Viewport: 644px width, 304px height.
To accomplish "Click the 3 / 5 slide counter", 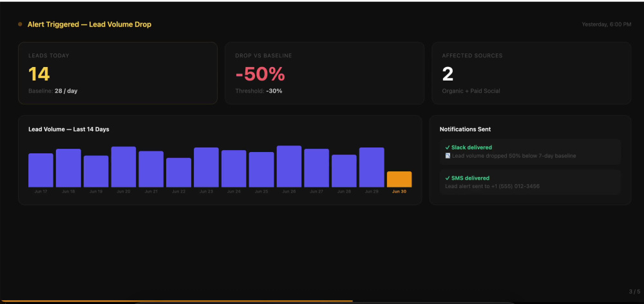I will (x=634, y=292).
